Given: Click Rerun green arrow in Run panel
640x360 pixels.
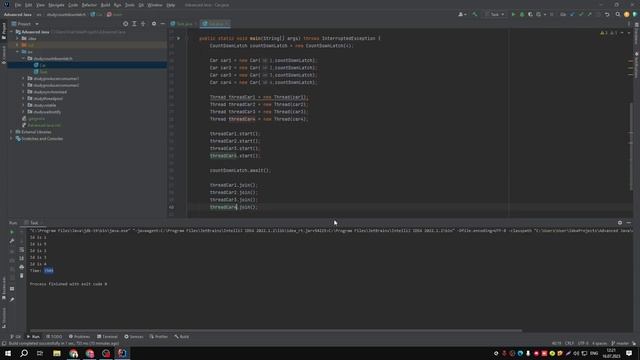Looking at the screenshot, I should (12, 232).
